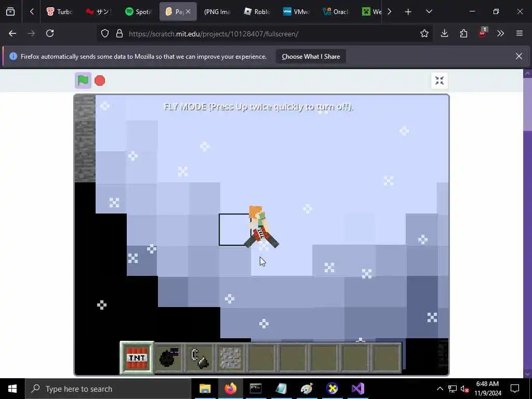
Task: Open Visual Studio from the taskbar
Action: pos(357,389)
